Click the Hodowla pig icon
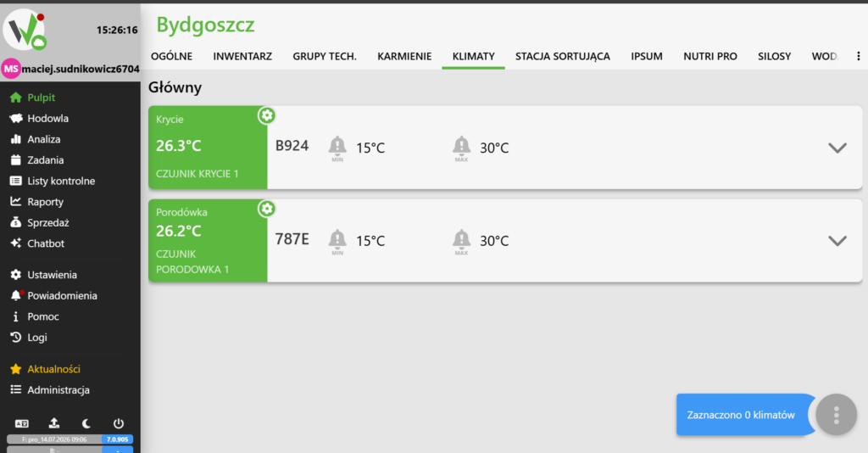 click(15, 119)
